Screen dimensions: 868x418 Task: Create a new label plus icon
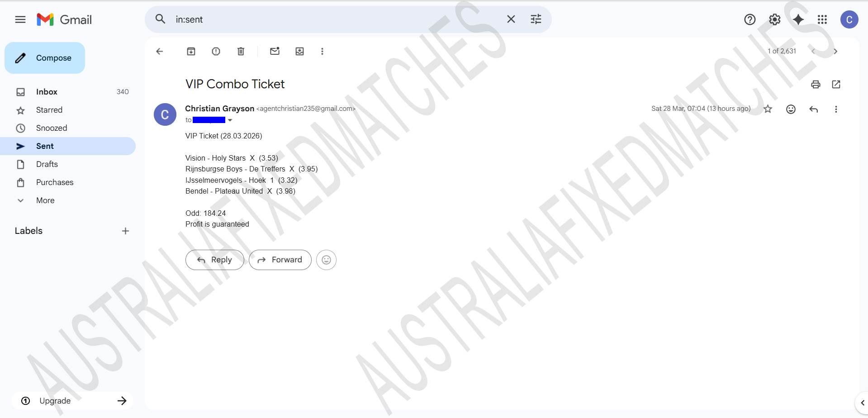[x=126, y=231]
